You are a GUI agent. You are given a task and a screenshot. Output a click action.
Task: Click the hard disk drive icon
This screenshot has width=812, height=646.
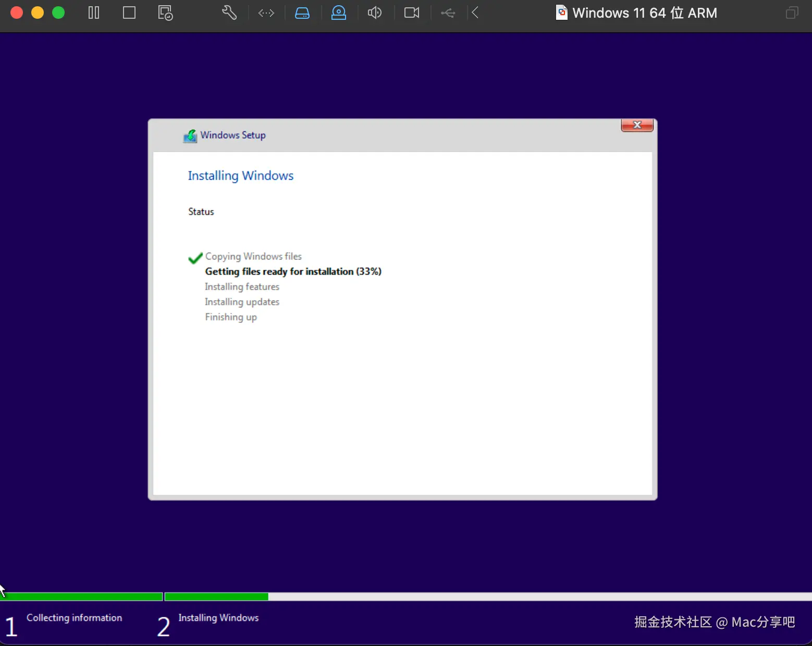[302, 13]
